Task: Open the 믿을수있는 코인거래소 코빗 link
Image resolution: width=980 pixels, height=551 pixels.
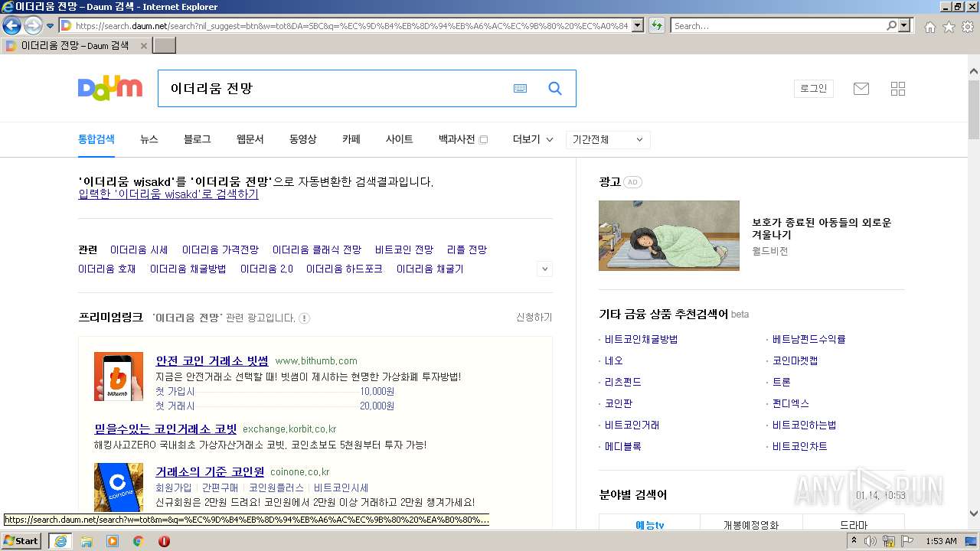Action: tap(165, 429)
